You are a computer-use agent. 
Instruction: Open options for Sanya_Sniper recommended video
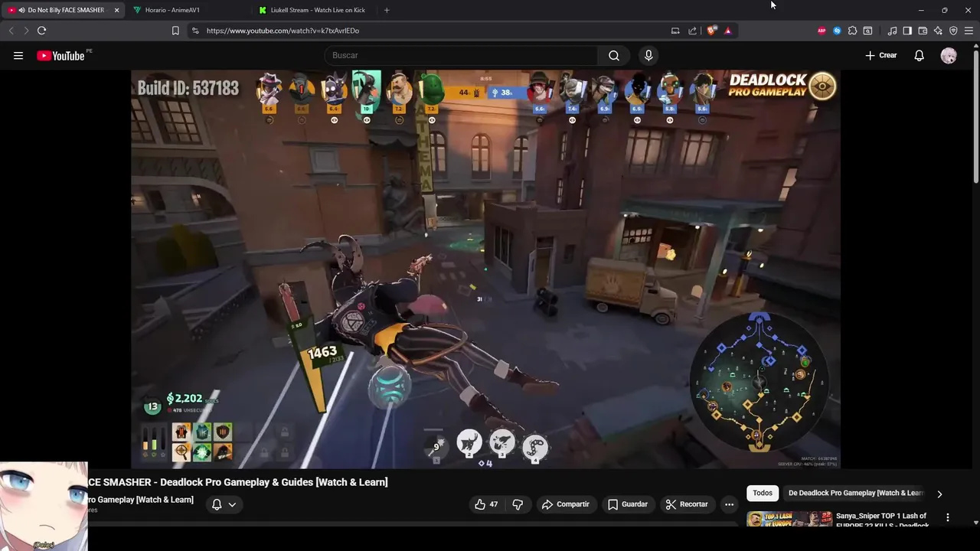coord(947,518)
